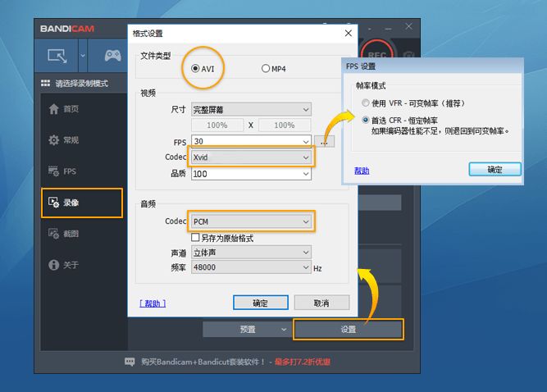This screenshot has width=547, height=392.
Task: Open the recording mode dropdown arrow
Action: (x=83, y=56)
